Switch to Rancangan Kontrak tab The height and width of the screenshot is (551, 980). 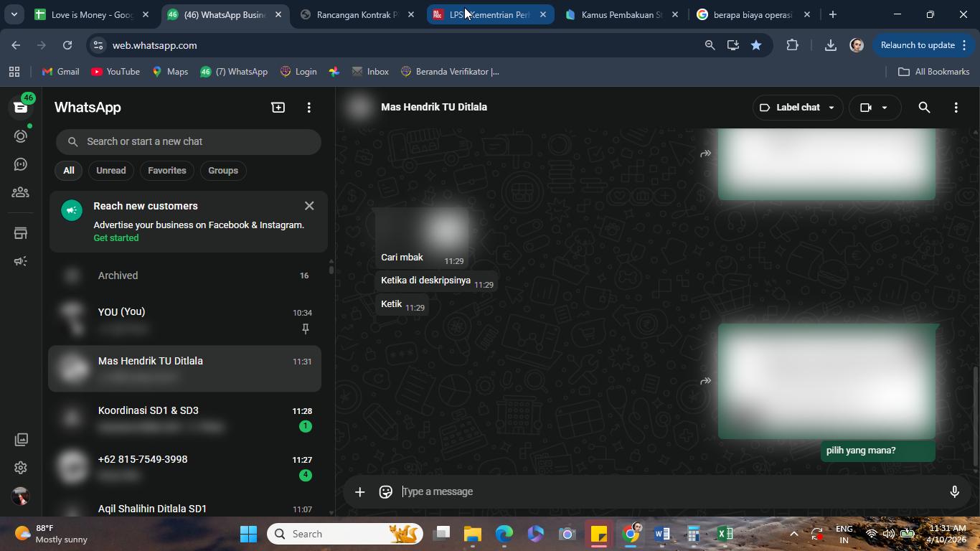tap(357, 14)
